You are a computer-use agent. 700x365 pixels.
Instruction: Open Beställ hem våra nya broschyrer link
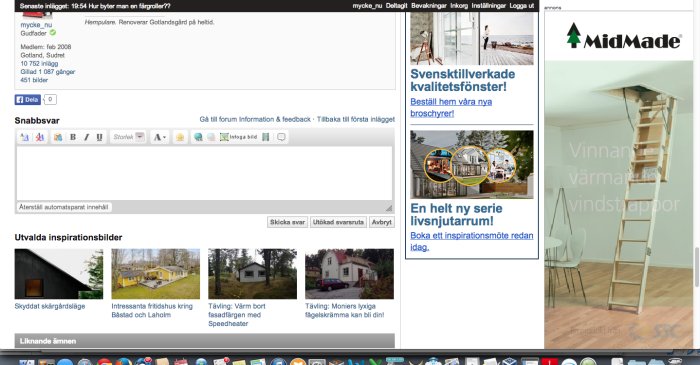[x=451, y=108]
